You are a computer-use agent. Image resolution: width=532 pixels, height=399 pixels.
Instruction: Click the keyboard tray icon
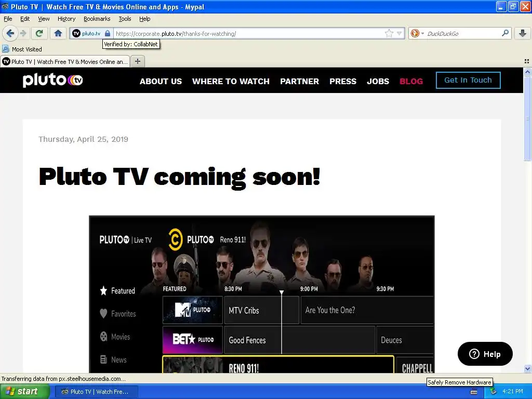pyautogui.click(x=474, y=392)
